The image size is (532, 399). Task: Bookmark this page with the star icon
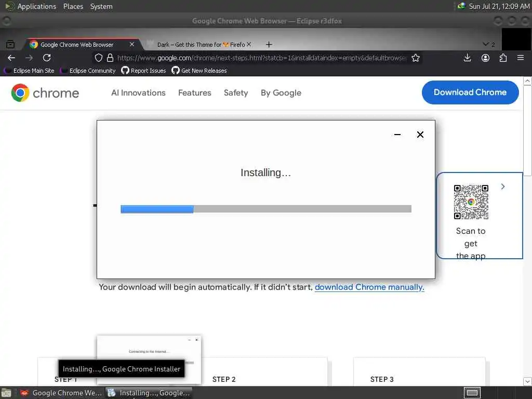(416, 58)
